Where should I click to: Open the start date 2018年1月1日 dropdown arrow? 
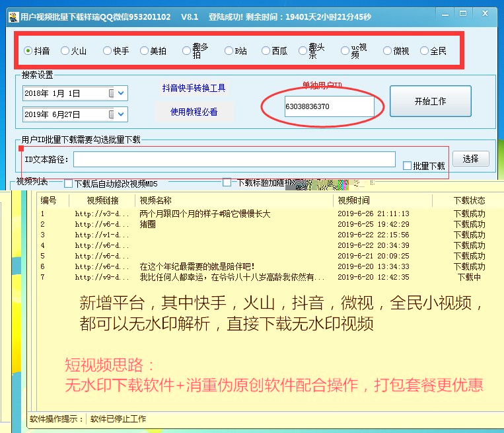point(121,93)
